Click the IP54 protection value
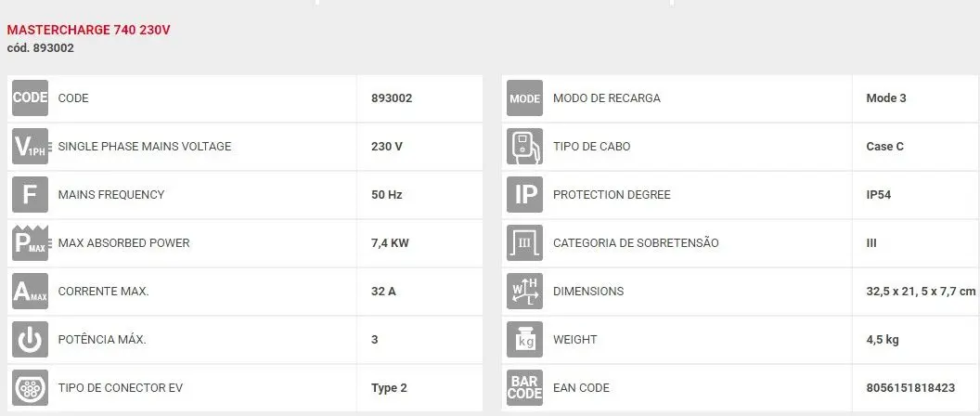The image size is (980, 416). (x=878, y=195)
